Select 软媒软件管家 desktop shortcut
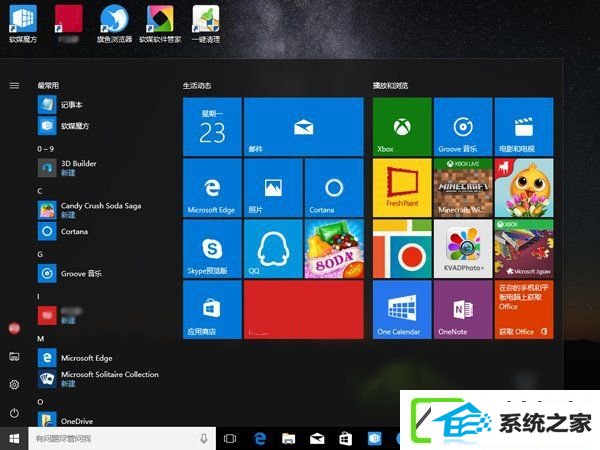Screen dimensions: 600x450 tap(160, 24)
